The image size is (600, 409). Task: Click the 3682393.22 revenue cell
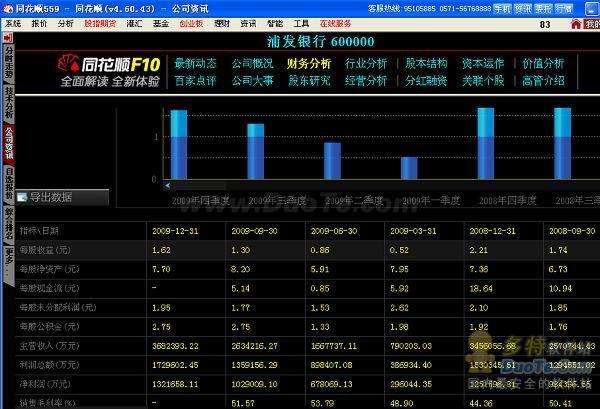click(175, 346)
